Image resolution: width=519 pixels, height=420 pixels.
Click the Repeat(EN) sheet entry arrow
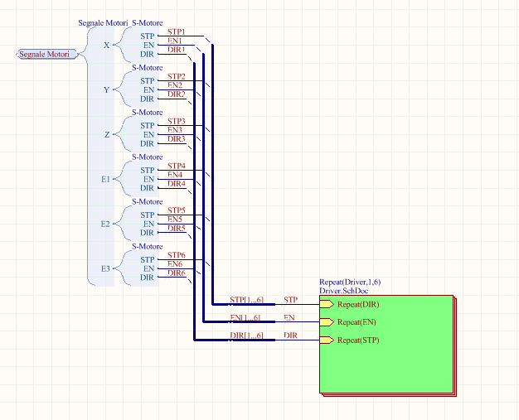click(x=327, y=321)
